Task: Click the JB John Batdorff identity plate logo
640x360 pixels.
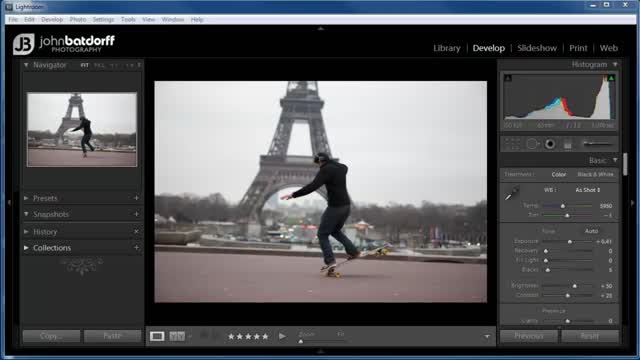Action: (x=64, y=44)
